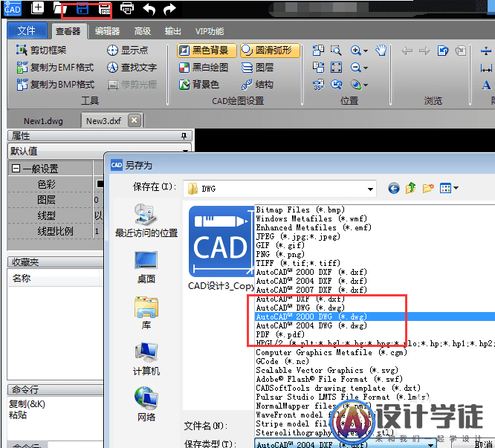Viewport: 495px width, 448px height.
Task: Select AutoCAD 2000 DWG format
Action: 375,316
